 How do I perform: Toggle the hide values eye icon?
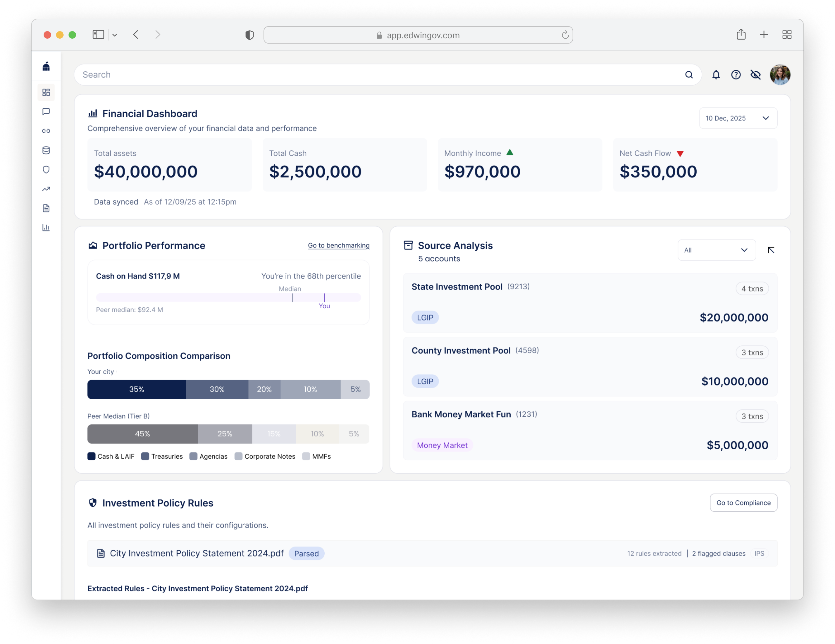coord(756,74)
